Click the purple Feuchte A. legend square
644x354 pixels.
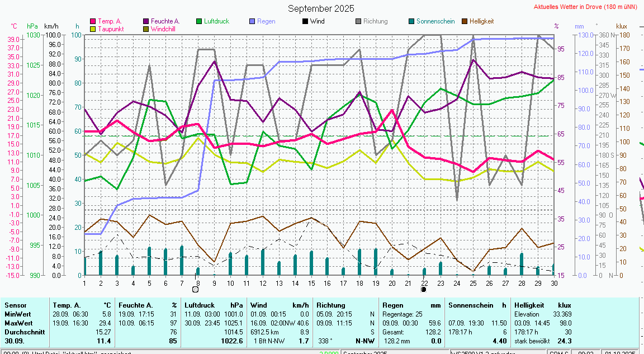[146, 21]
